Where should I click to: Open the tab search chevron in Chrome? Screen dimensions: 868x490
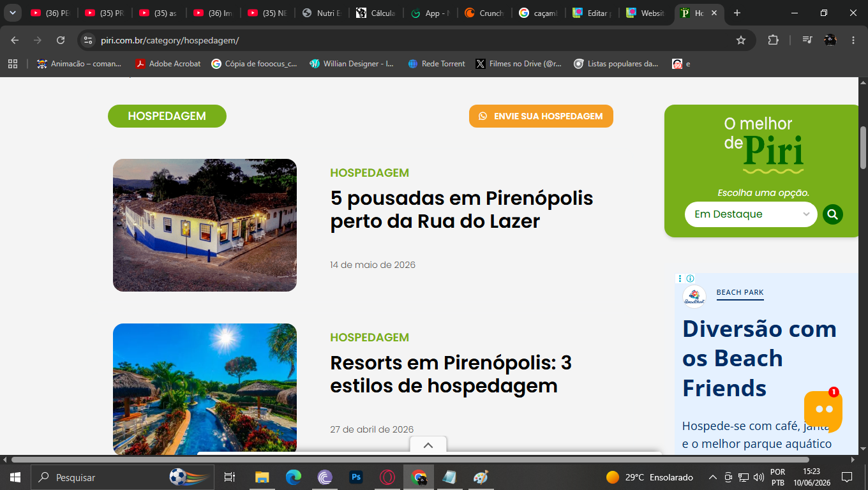(x=12, y=13)
